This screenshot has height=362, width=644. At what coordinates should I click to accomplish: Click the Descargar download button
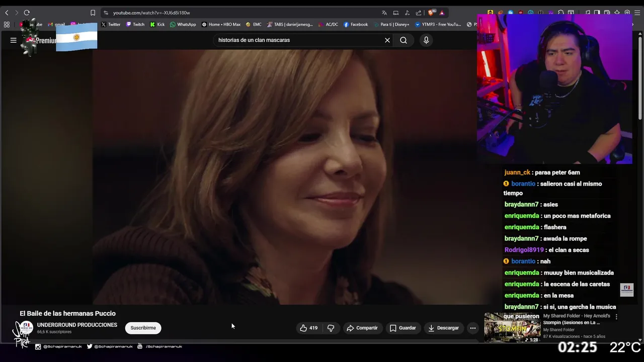tap(443, 328)
